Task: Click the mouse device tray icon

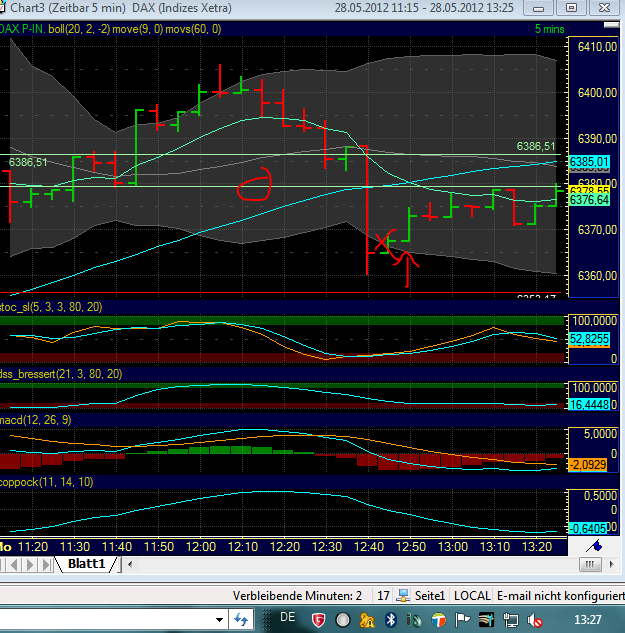Action: 414,620
